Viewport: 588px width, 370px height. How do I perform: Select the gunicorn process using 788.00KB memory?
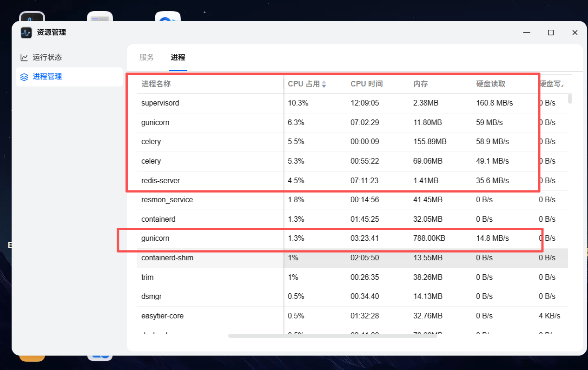[x=352, y=238]
